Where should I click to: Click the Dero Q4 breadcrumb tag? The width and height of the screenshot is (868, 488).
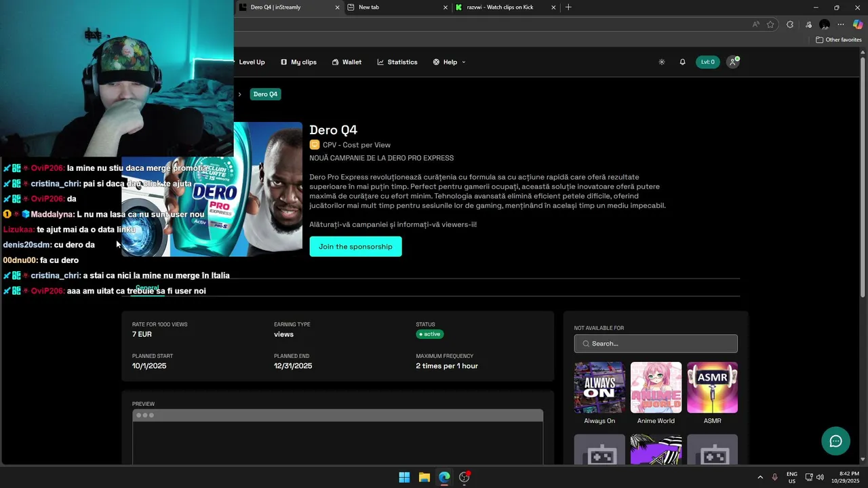click(265, 94)
